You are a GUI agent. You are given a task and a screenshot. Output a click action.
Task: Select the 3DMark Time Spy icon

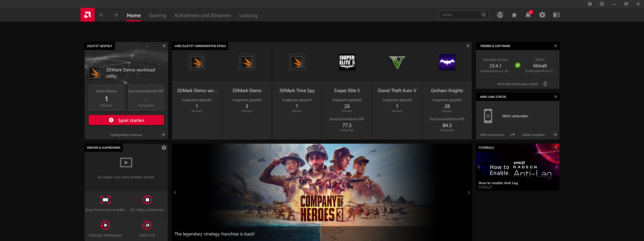(297, 62)
